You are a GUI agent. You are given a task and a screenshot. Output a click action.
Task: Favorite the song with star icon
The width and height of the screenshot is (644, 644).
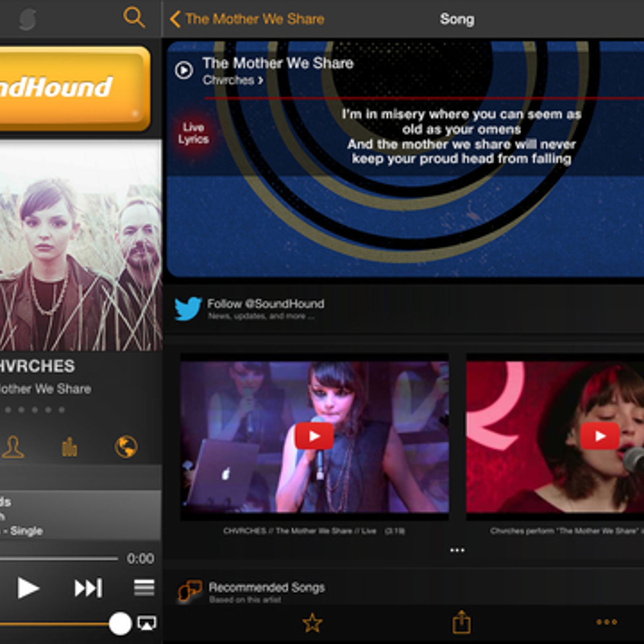pyautogui.click(x=312, y=623)
